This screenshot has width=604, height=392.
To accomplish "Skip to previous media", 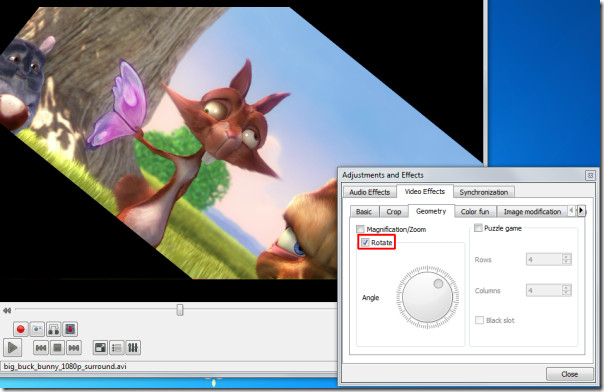I will click(41, 348).
